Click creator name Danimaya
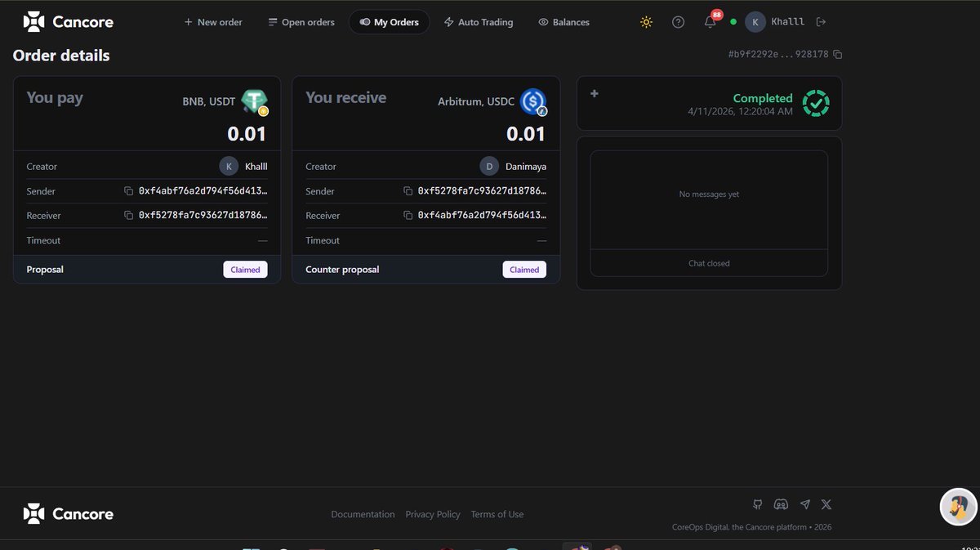 click(526, 167)
